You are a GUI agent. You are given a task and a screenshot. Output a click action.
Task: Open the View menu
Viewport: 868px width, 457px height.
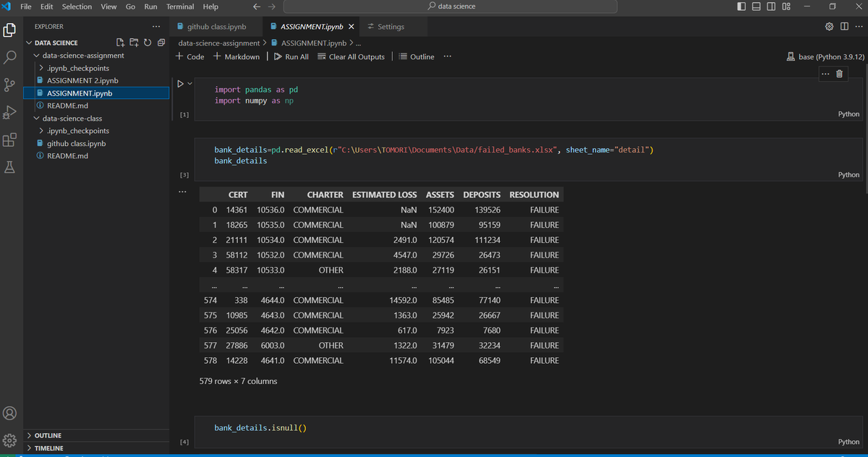(x=109, y=7)
